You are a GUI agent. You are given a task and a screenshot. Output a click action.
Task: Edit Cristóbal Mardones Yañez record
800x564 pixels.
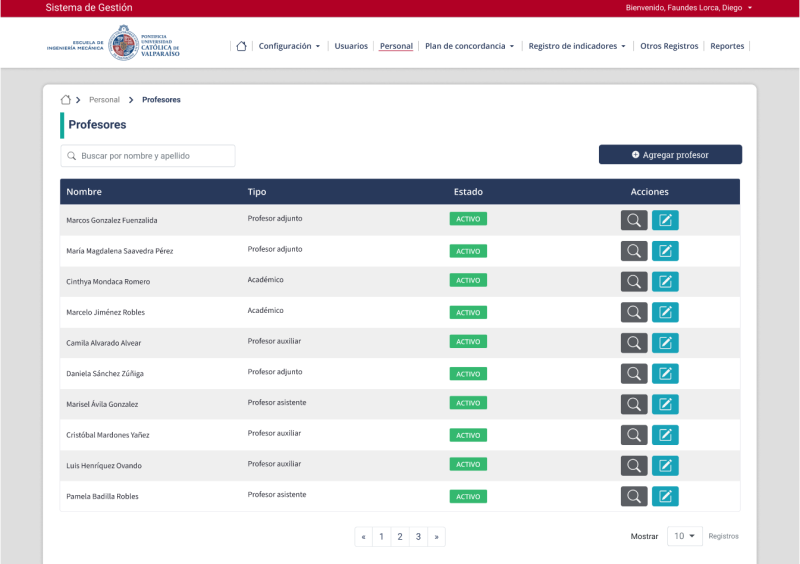tap(665, 434)
